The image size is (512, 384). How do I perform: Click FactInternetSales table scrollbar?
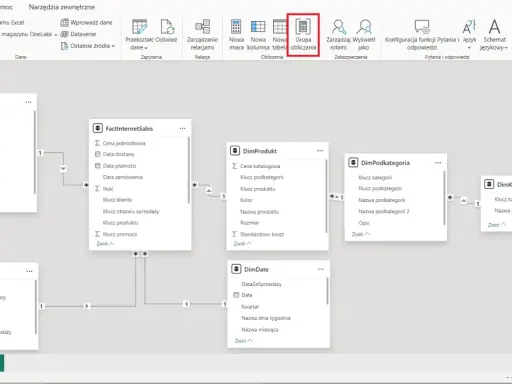pos(189,170)
